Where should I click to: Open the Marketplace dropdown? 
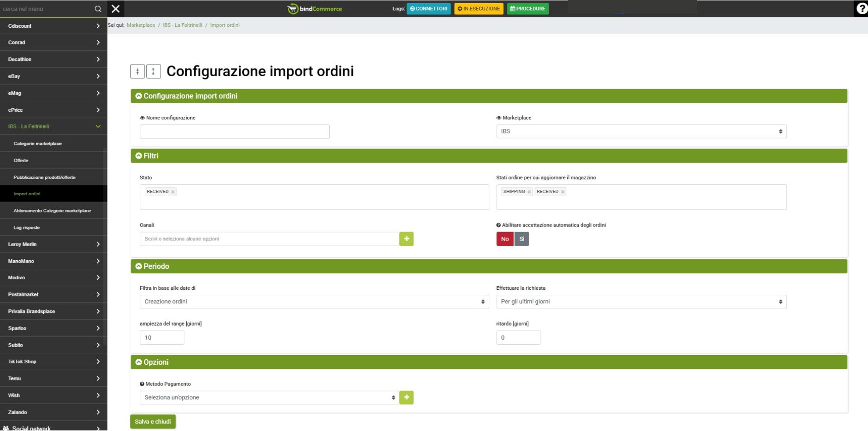click(x=641, y=131)
